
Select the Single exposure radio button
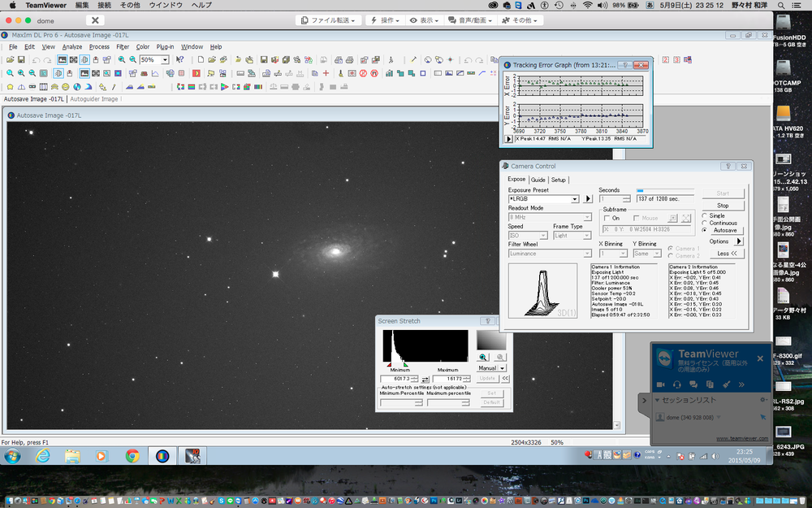(704, 215)
